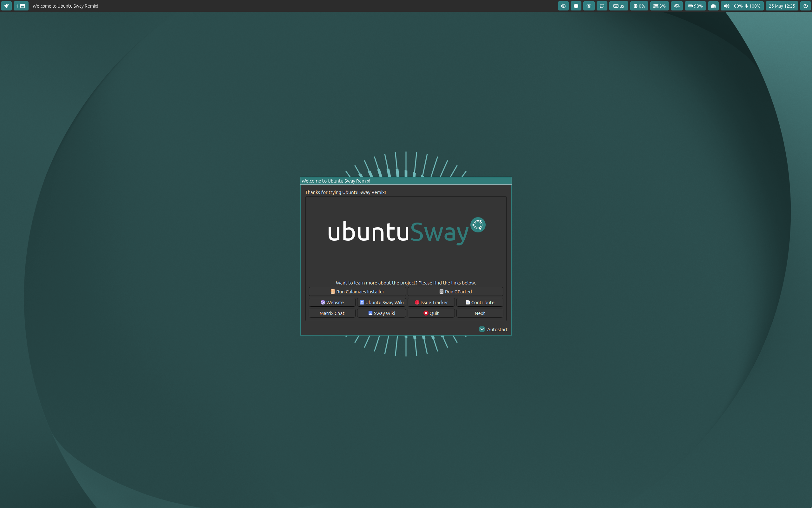Open the chat bubble notifications icon
Viewport: 812px width, 508px height.
coord(602,6)
